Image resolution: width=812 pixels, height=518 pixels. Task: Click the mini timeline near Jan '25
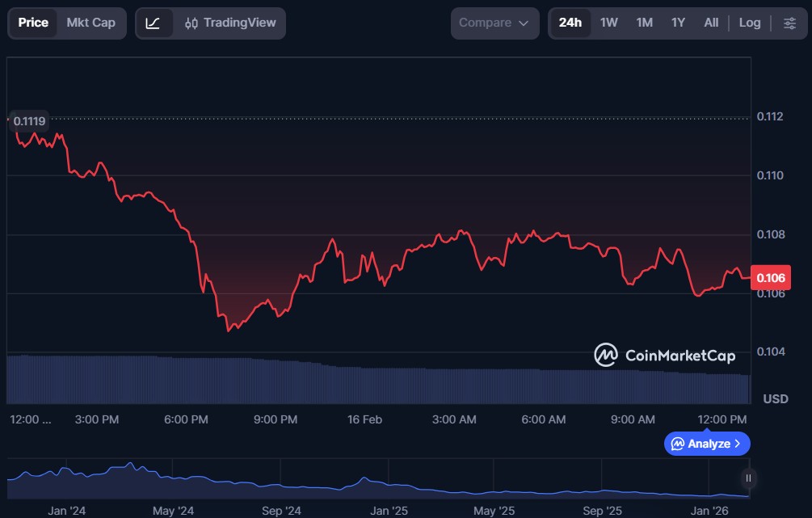(x=389, y=482)
